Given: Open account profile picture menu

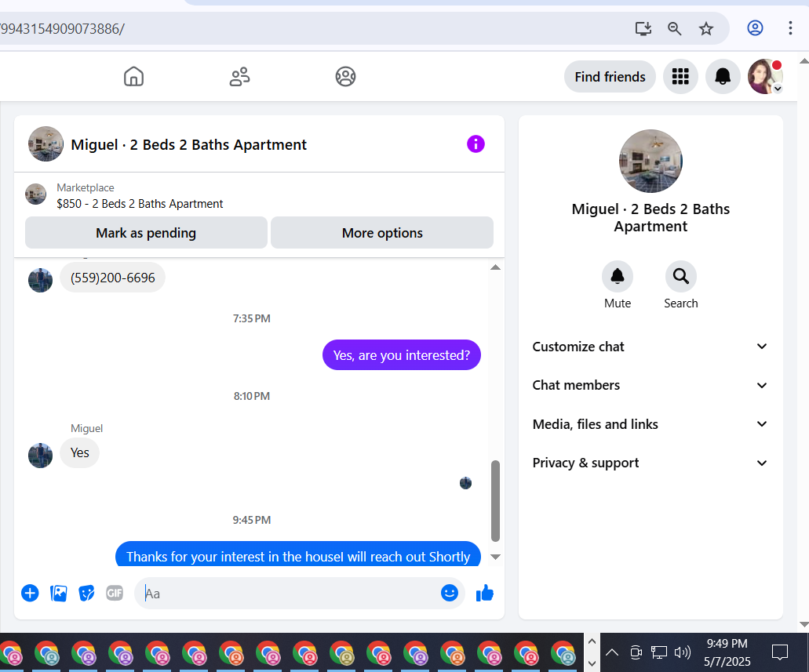Looking at the screenshot, I should 765,76.
